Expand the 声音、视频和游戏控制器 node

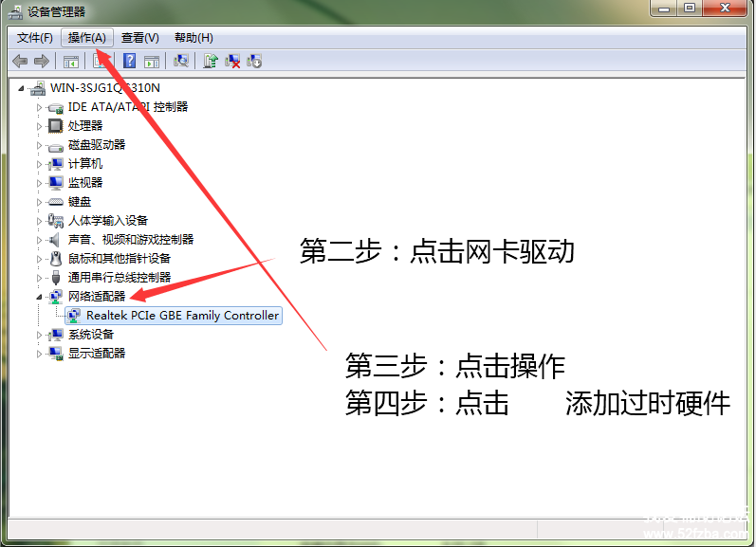tap(39, 240)
